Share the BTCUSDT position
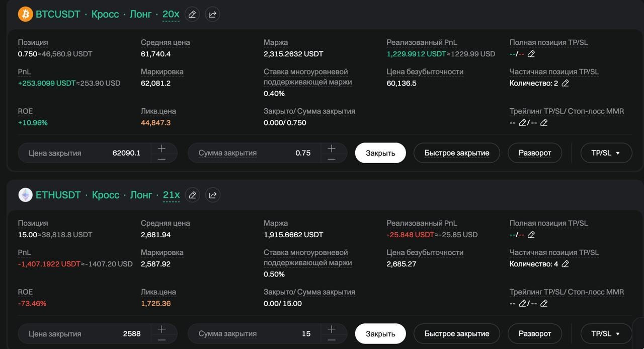Image resolution: width=644 pixels, height=349 pixels. click(212, 15)
